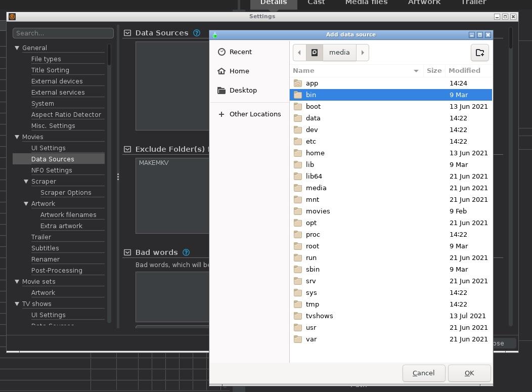Toggle the Data Sources section checkbox
This screenshot has width=532, height=392.
point(127,33)
